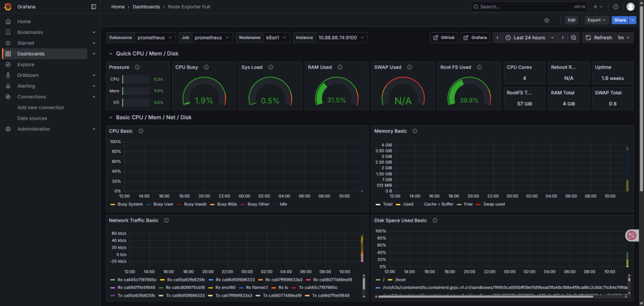This screenshot has width=644, height=306.
Task: Click the zoom out time range magnifier icon
Action: 574,38
